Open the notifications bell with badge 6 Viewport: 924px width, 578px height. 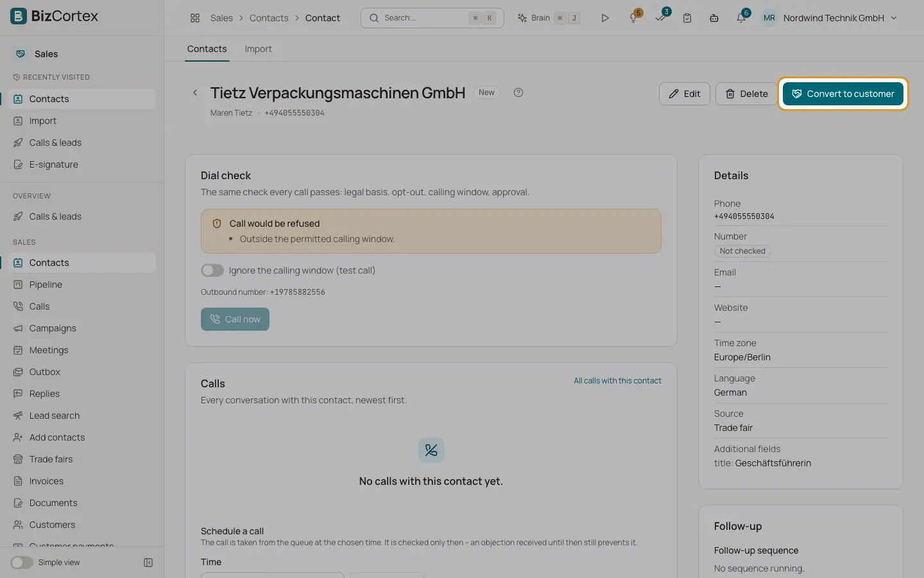click(741, 18)
